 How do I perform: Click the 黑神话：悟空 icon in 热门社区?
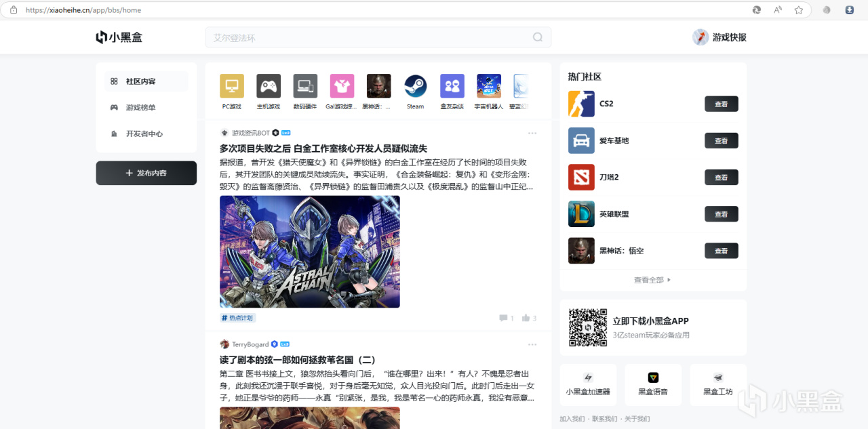coord(581,250)
